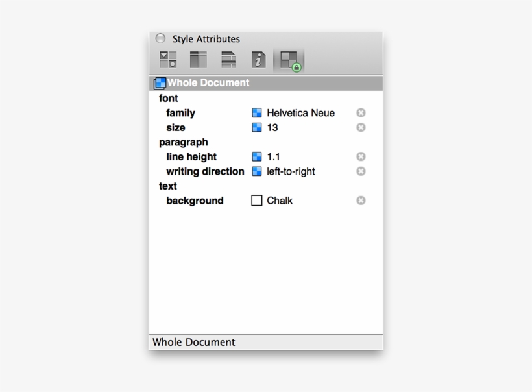This screenshot has height=392, width=532.
Task: Expand the font attribute group
Action: tap(168, 98)
